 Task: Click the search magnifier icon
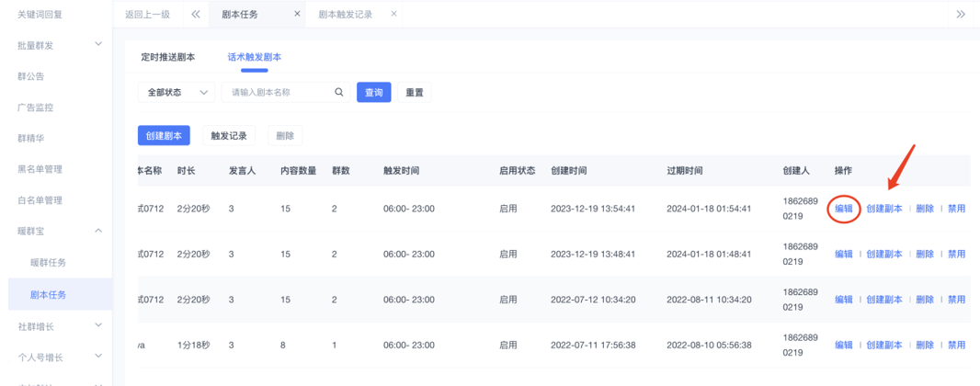(338, 93)
